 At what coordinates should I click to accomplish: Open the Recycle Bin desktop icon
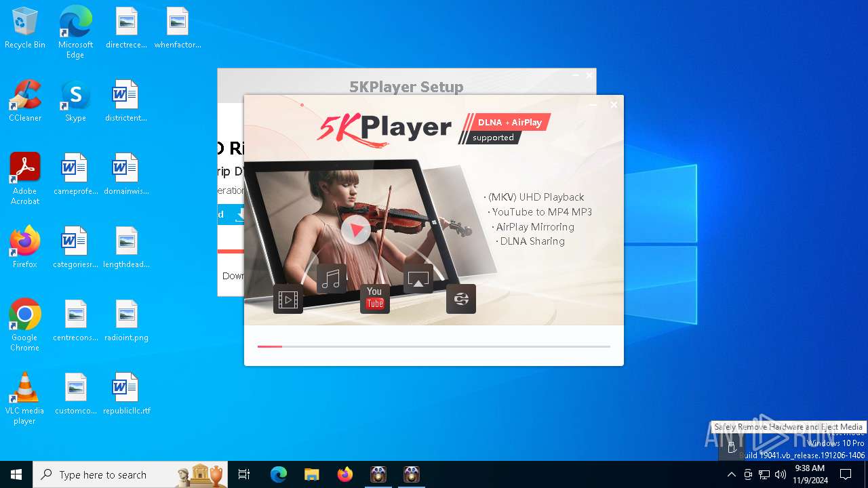point(25,28)
